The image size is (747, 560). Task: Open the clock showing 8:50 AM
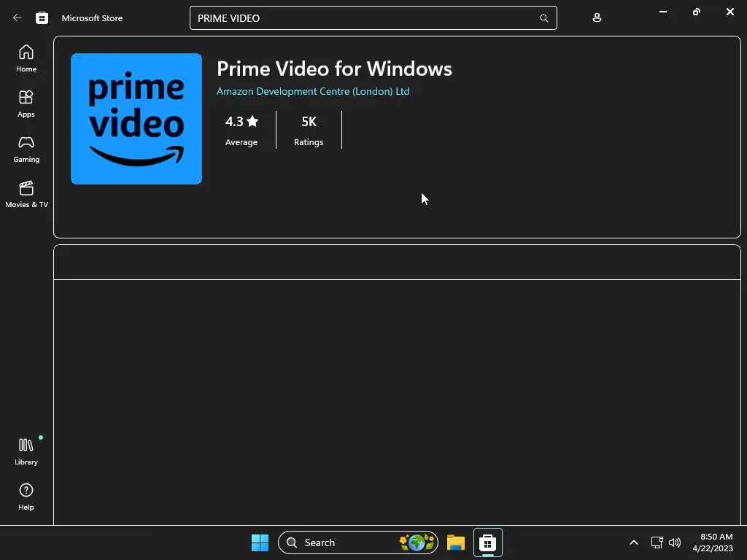tap(713, 542)
